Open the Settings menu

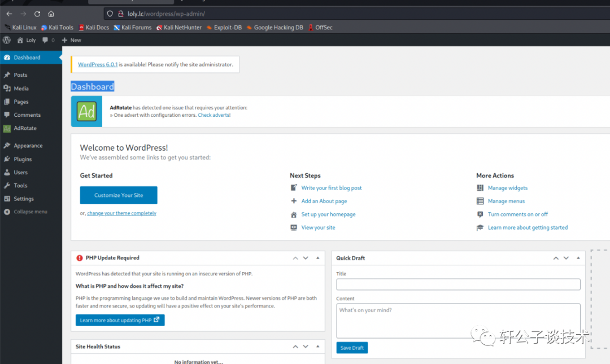click(x=31, y=199)
